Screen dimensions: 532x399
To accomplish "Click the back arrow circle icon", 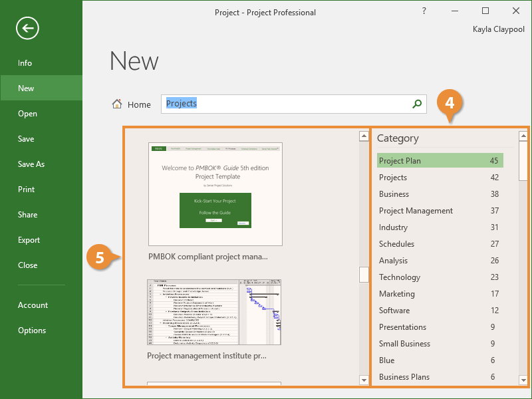I will click(x=28, y=28).
